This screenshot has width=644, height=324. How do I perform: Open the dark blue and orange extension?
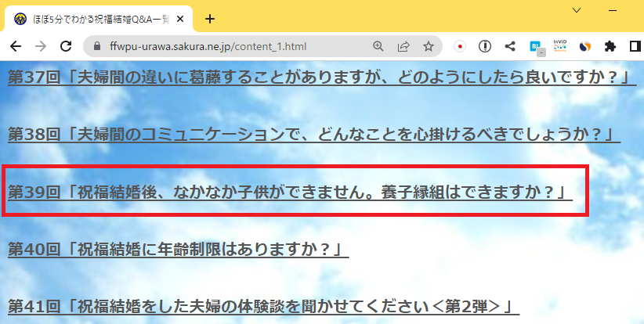pyautogui.click(x=585, y=46)
